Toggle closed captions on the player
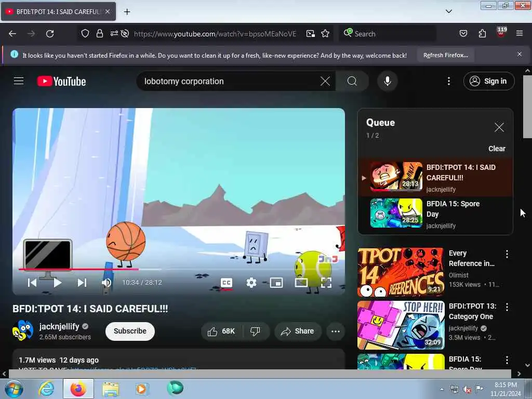This screenshot has width=532, height=399. 227,283
